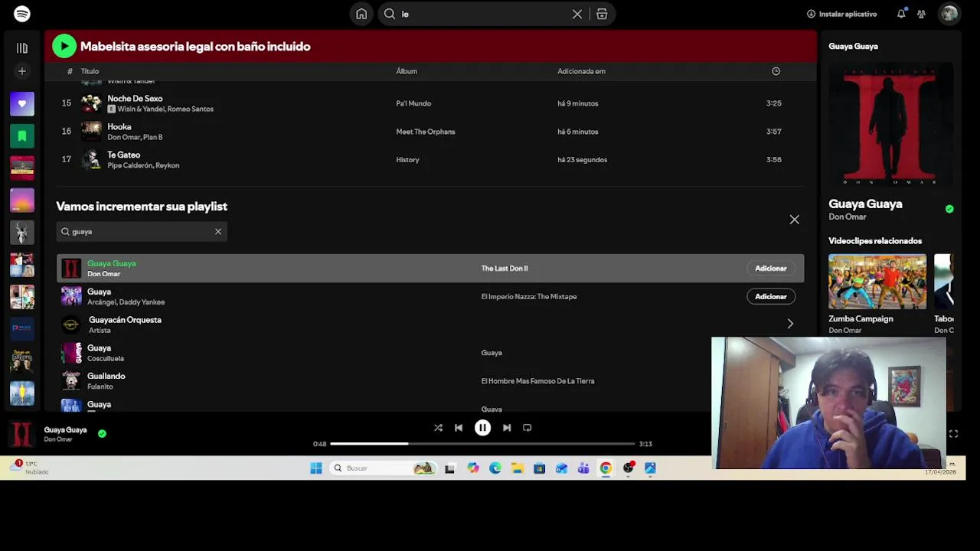This screenshot has width=980, height=551.
Task: Open Microsoft Store from taskbar
Action: (539, 468)
